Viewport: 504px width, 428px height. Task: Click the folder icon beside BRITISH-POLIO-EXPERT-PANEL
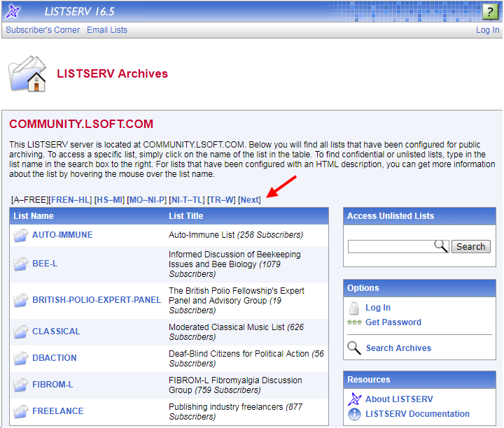pos(21,300)
